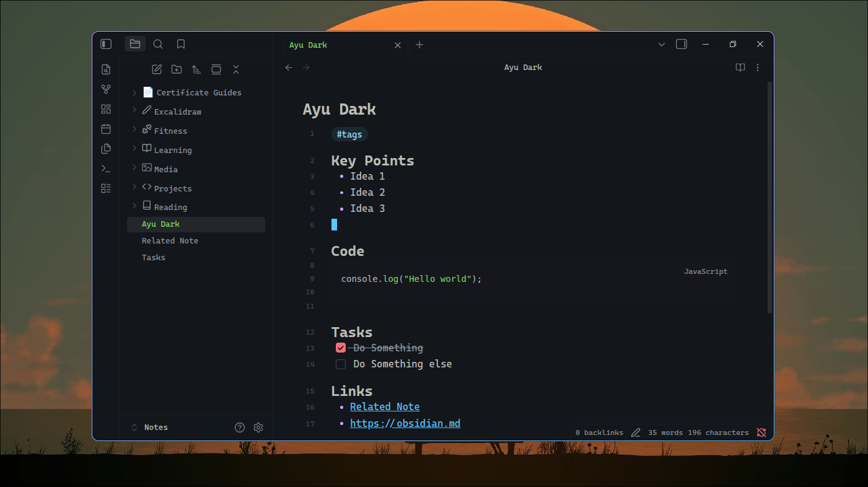Navigate forward arrow in note header
Screen dimensions: 868x487
(306, 68)
